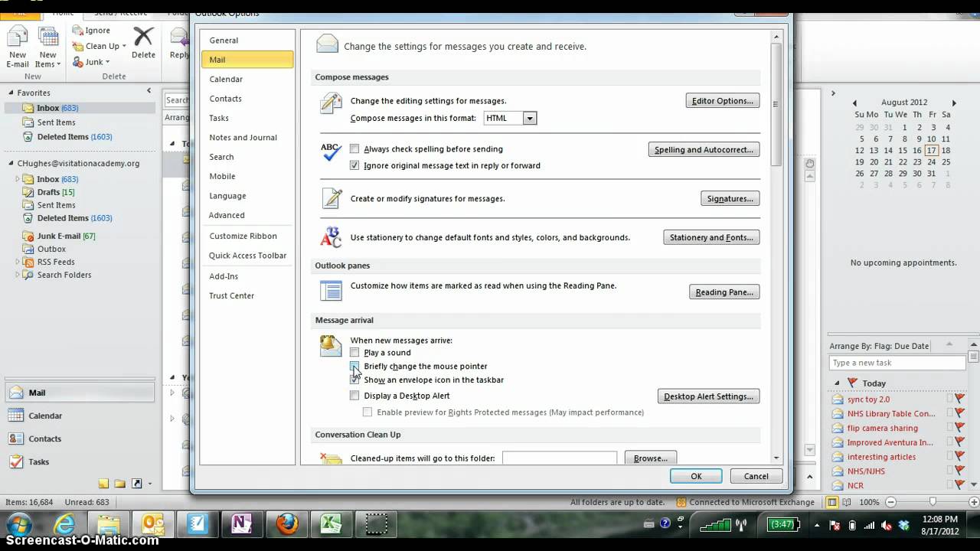Open Signatures button

click(730, 198)
